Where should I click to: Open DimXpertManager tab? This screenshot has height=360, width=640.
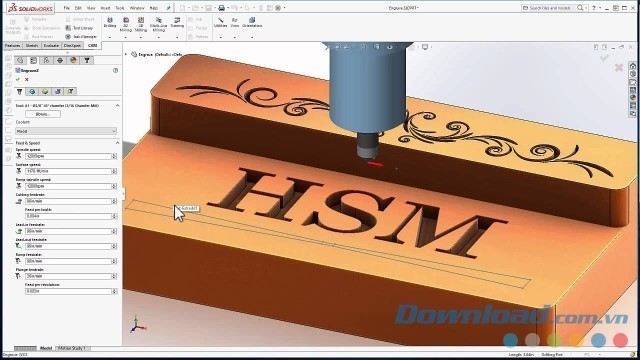point(60,60)
